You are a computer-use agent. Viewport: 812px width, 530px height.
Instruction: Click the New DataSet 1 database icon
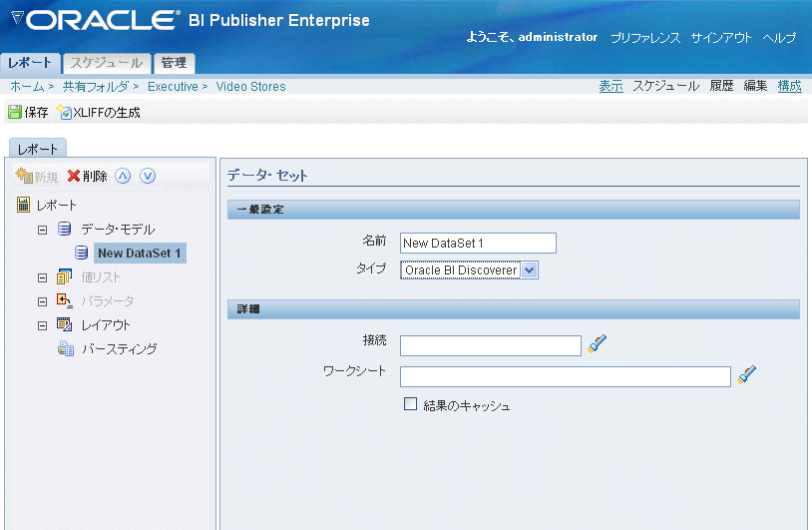[x=82, y=253]
